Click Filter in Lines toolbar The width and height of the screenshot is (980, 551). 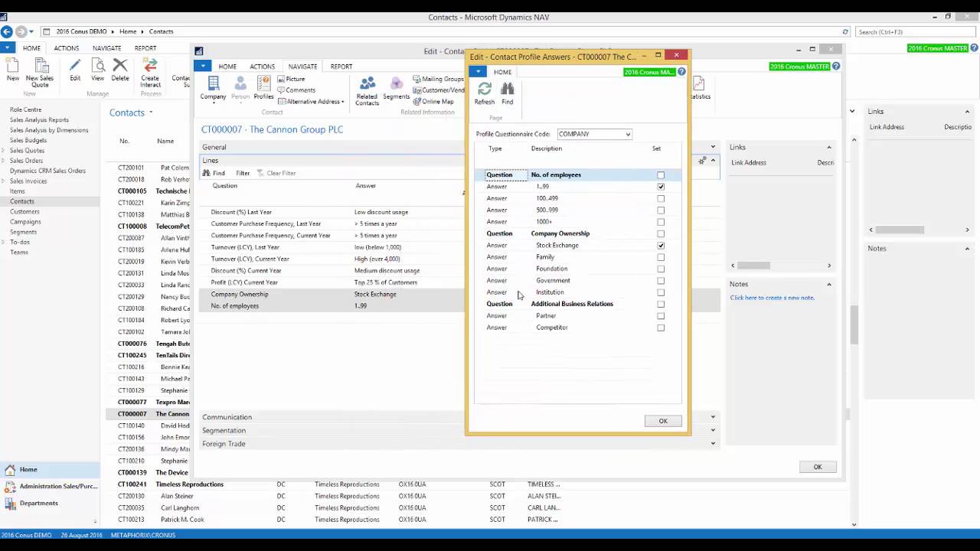[243, 173]
